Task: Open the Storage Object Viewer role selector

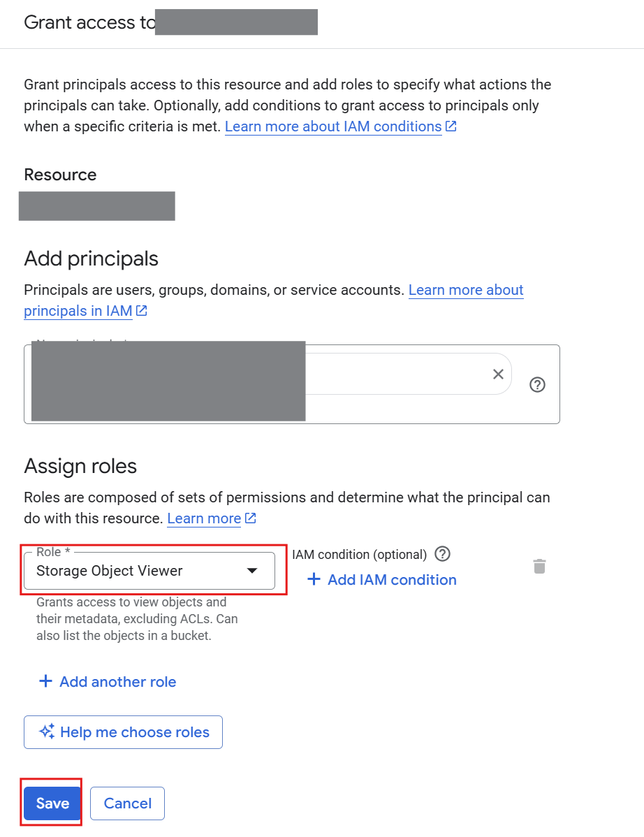Action: (140, 571)
